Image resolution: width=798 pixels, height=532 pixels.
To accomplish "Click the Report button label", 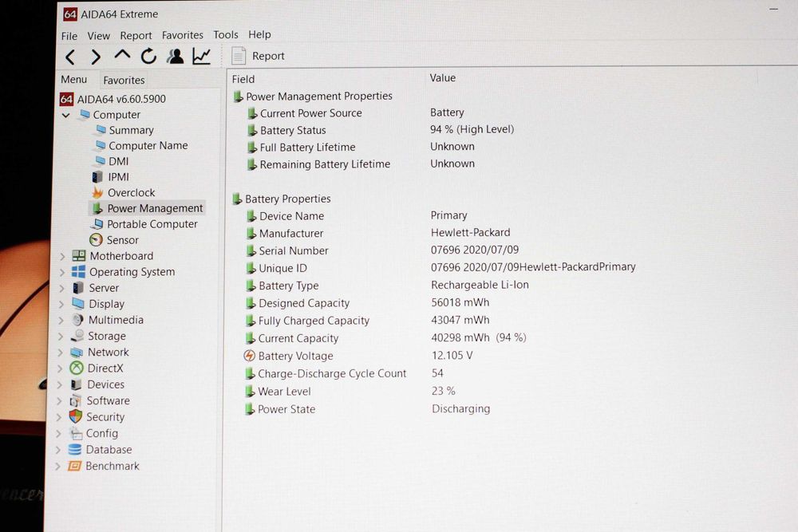I will pos(268,56).
